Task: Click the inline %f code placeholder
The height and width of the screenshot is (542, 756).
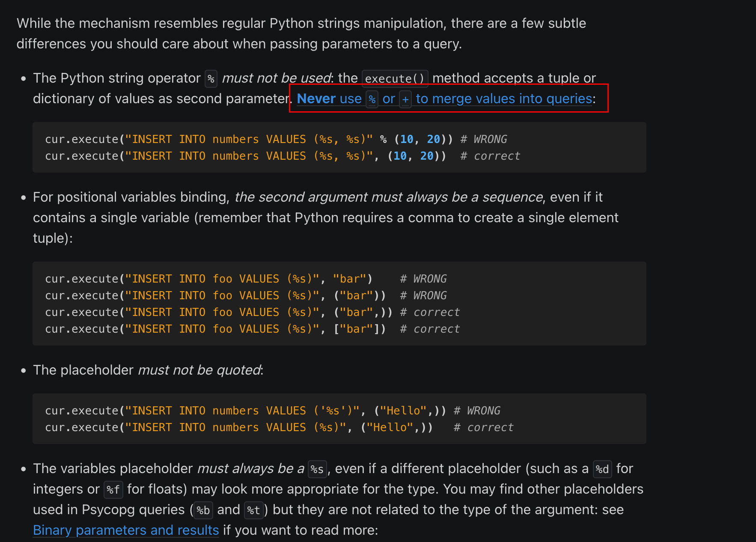Action: coord(113,490)
